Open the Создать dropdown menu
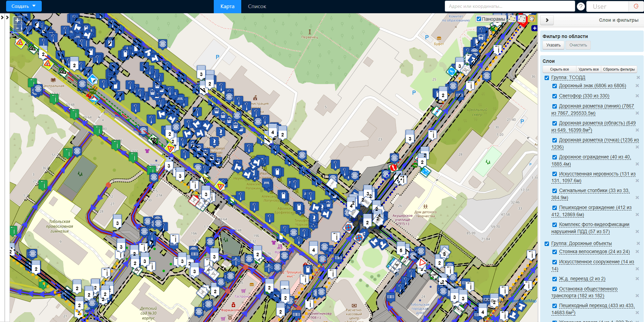 pyautogui.click(x=24, y=6)
